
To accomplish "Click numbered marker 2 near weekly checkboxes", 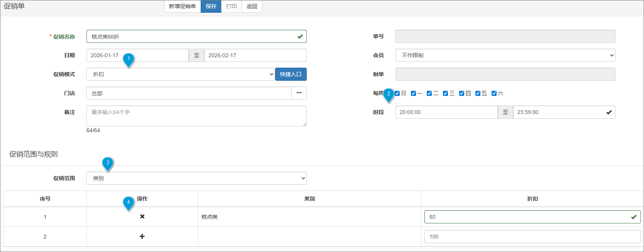I will (389, 94).
